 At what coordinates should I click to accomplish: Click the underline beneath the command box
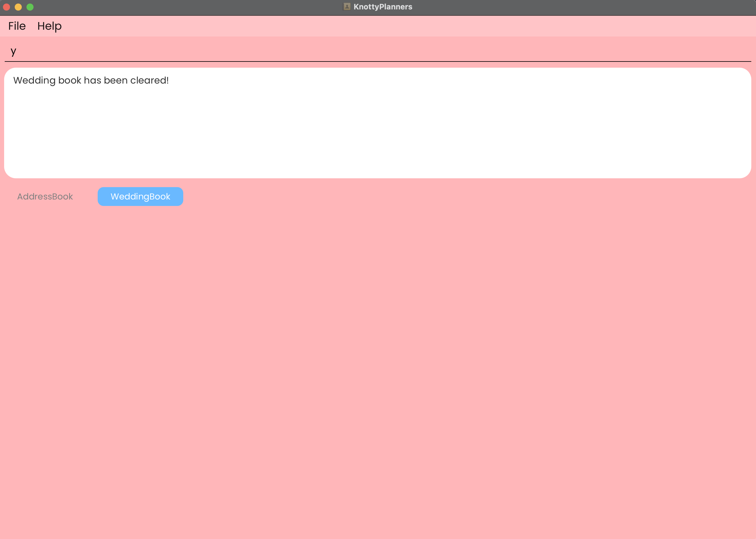point(378,61)
